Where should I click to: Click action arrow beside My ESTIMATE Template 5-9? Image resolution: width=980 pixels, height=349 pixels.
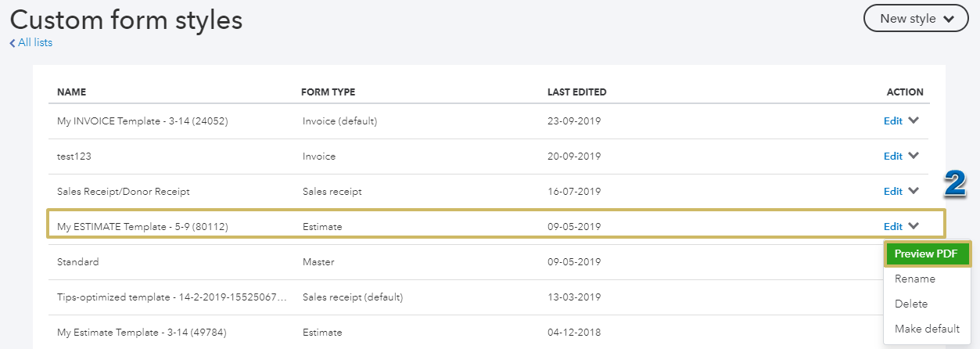coord(914,226)
